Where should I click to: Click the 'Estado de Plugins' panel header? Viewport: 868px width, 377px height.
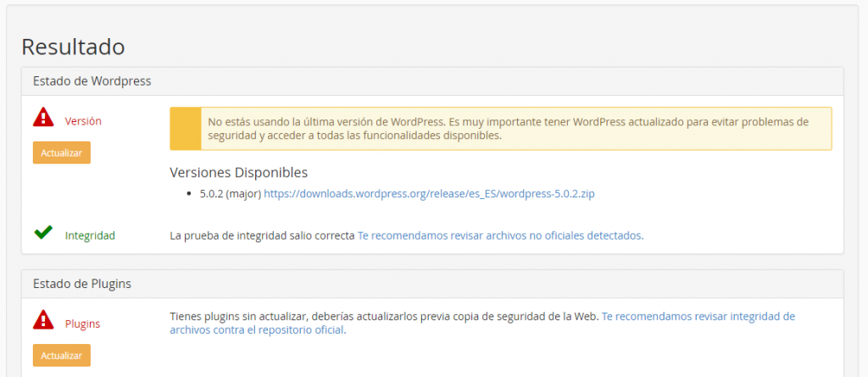[432, 284]
